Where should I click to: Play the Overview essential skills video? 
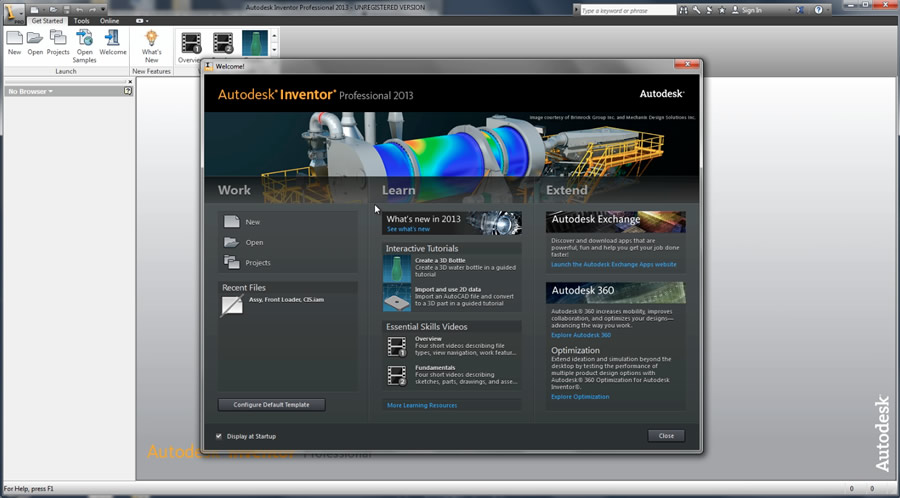pyautogui.click(x=452, y=346)
